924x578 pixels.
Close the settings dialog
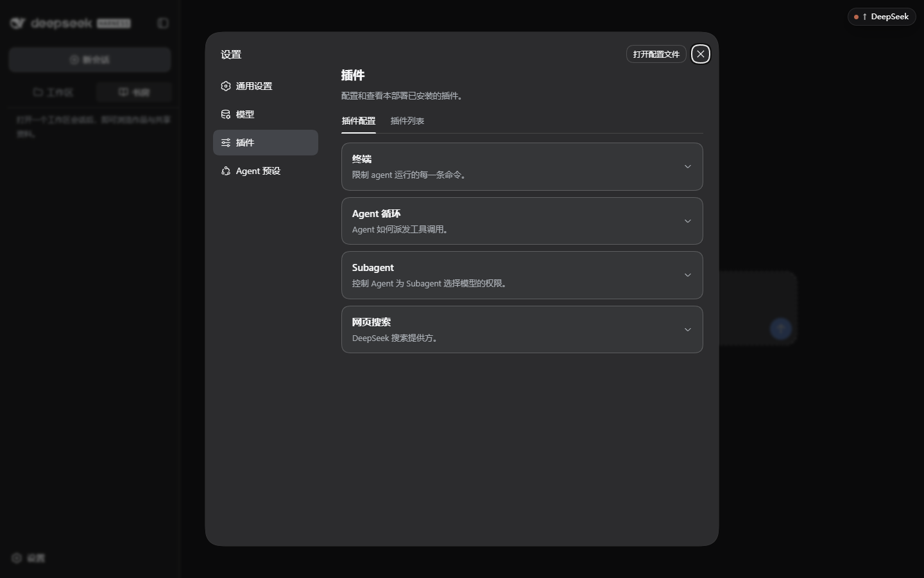pos(701,54)
